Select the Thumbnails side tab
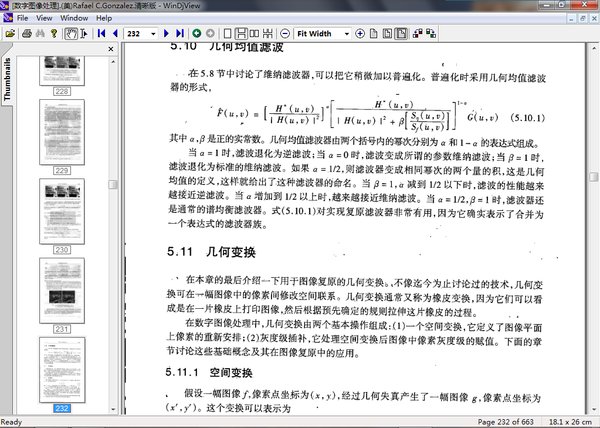This screenshot has height=428, width=600. pyautogui.click(x=7, y=82)
